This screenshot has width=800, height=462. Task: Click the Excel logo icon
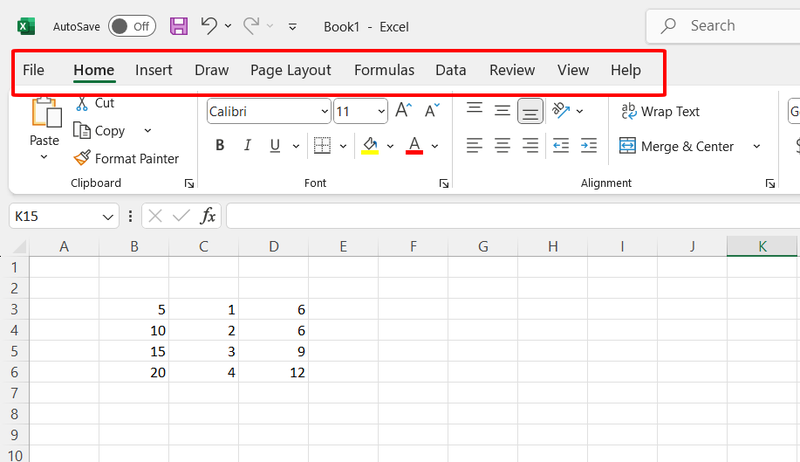tap(26, 26)
